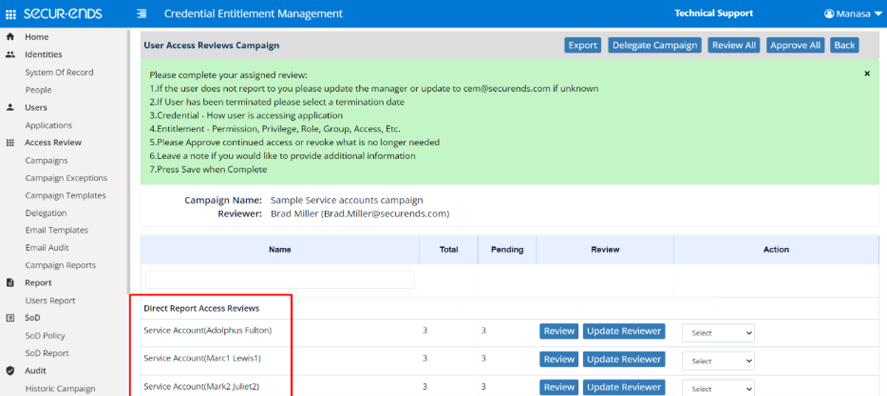Click the Report document icon
The width and height of the screenshot is (887, 396).
10,283
